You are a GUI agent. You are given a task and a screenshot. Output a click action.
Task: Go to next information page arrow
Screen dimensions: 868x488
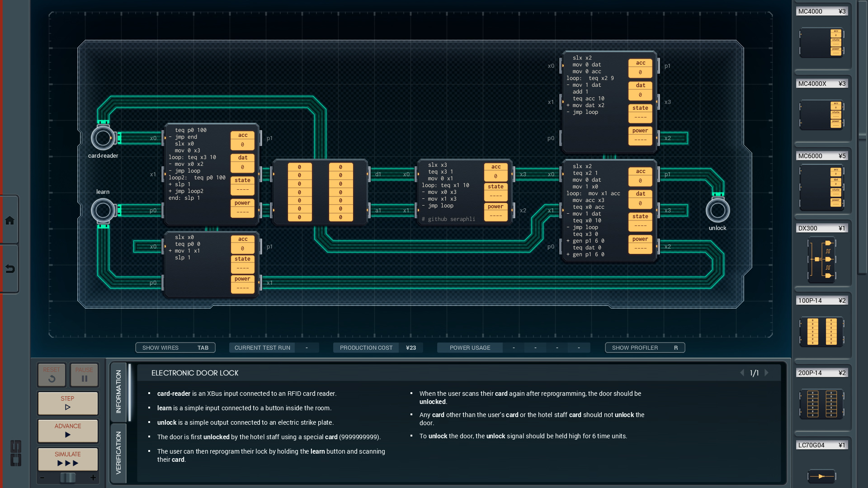[x=767, y=373]
